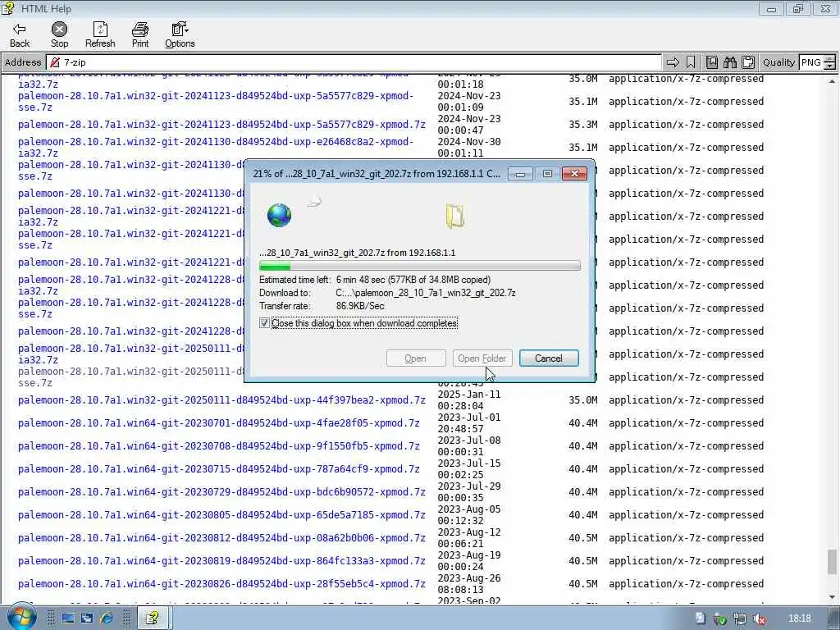Click the binoculars find icon
Image resolution: width=840 pixels, height=630 pixels.
729,62
